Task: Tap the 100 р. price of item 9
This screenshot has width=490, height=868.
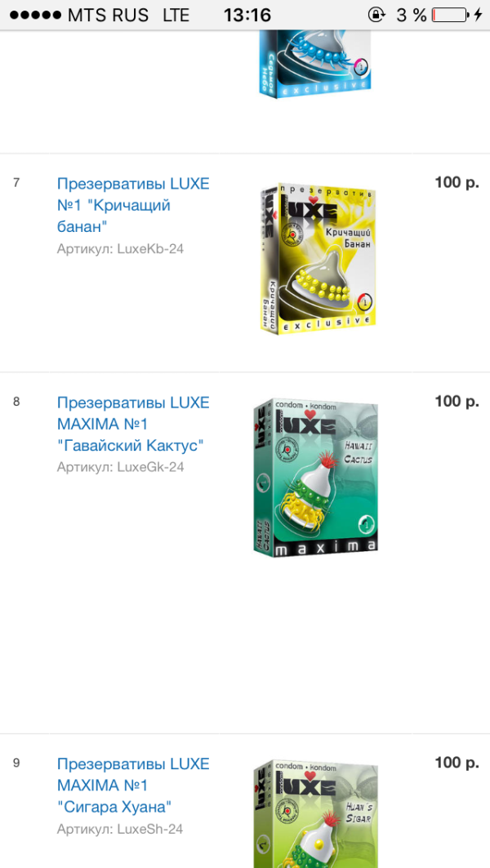Action: coord(457,763)
